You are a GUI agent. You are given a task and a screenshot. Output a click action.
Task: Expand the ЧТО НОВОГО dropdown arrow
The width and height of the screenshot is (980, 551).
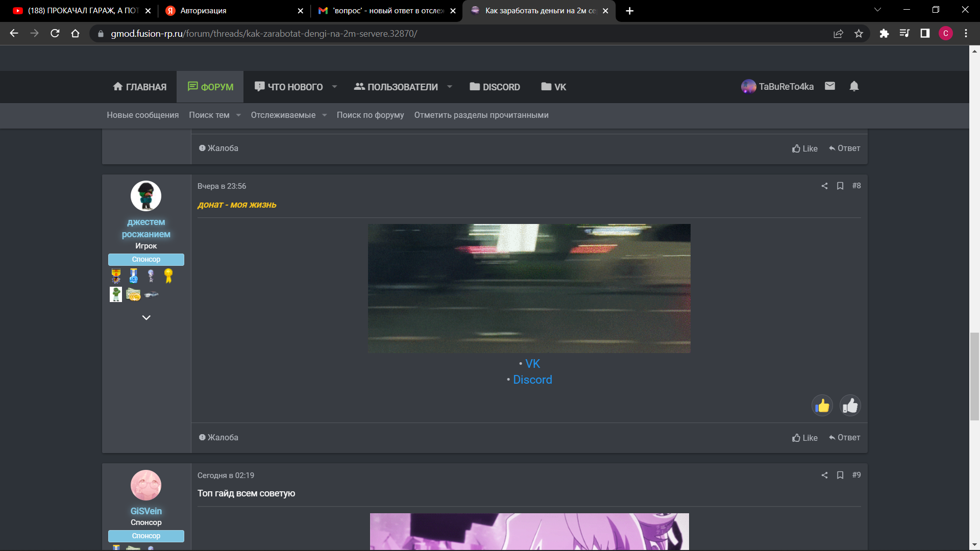[x=334, y=87]
